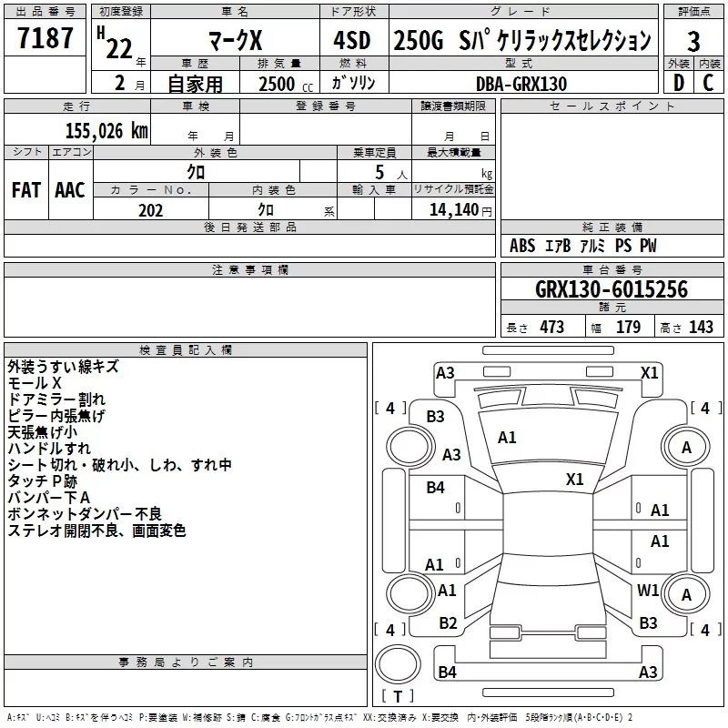This screenshot has width=728, height=728.
Task: Click the "譲渡書類期限" header label
Action: (453, 106)
